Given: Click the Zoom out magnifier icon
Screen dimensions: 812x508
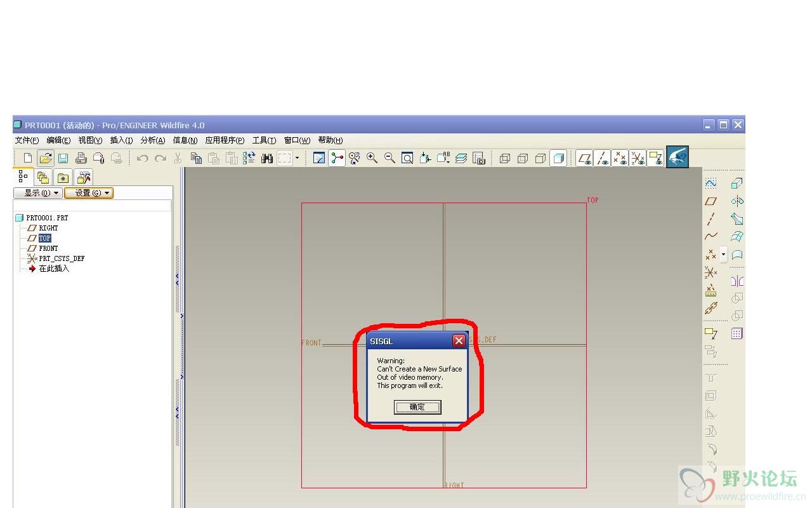Looking at the screenshot, I should pyautogui.click(x=390, y=158).
